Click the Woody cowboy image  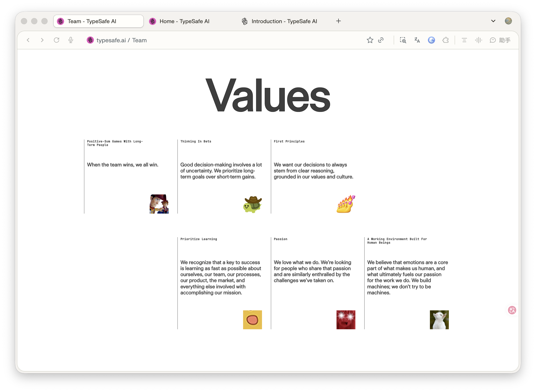click(x=159, y=204)
